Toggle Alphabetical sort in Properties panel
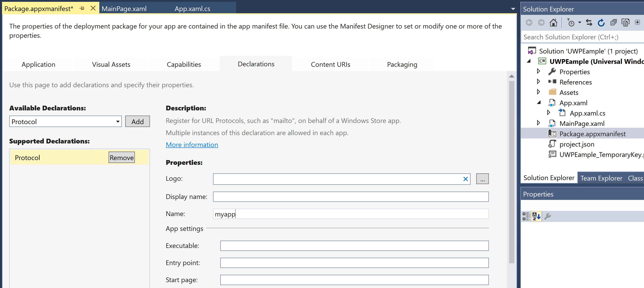This screenshot has width=644, height=288. coord(536,216)
